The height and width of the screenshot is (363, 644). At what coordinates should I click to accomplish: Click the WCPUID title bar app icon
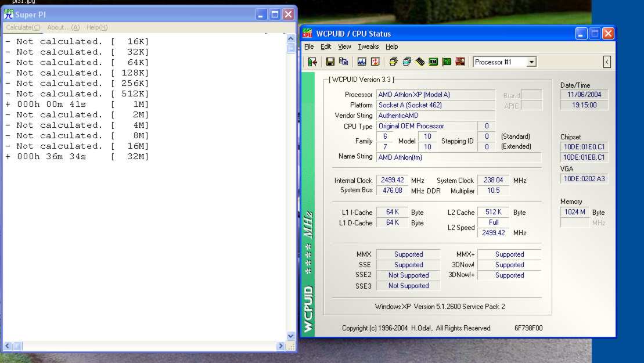308,33
